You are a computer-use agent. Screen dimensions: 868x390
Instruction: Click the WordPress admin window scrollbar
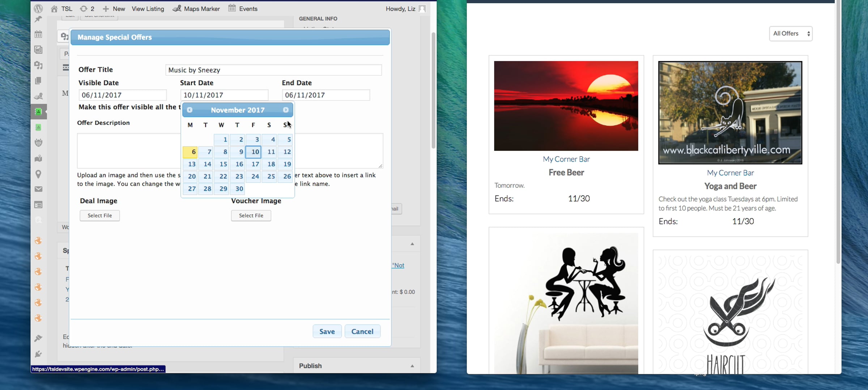pyautogui.click(x=433, y=90)
